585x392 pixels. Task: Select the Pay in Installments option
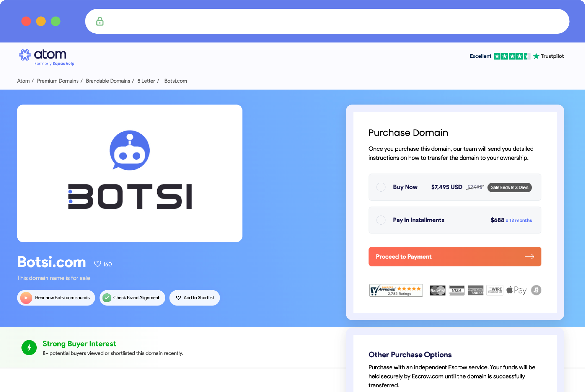[381, 220]
